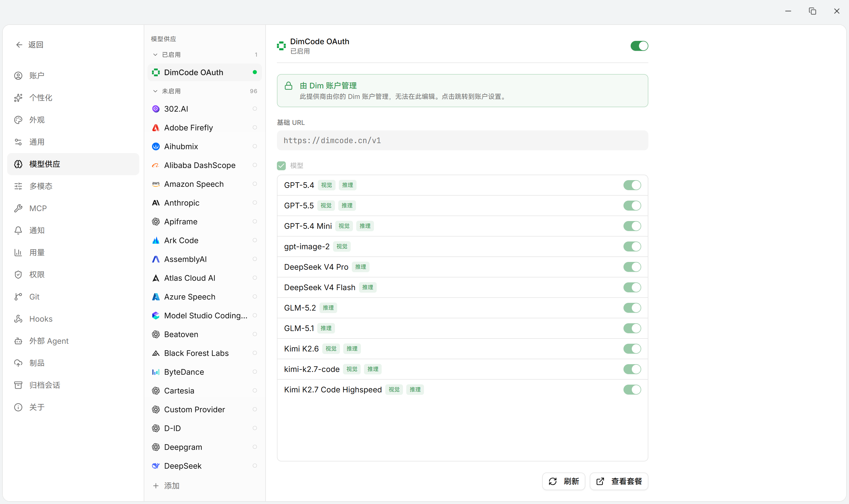This screenshot has width=849, height=504.
Task: Toggle the GLM-5.1 model switch
Action: 632,328
